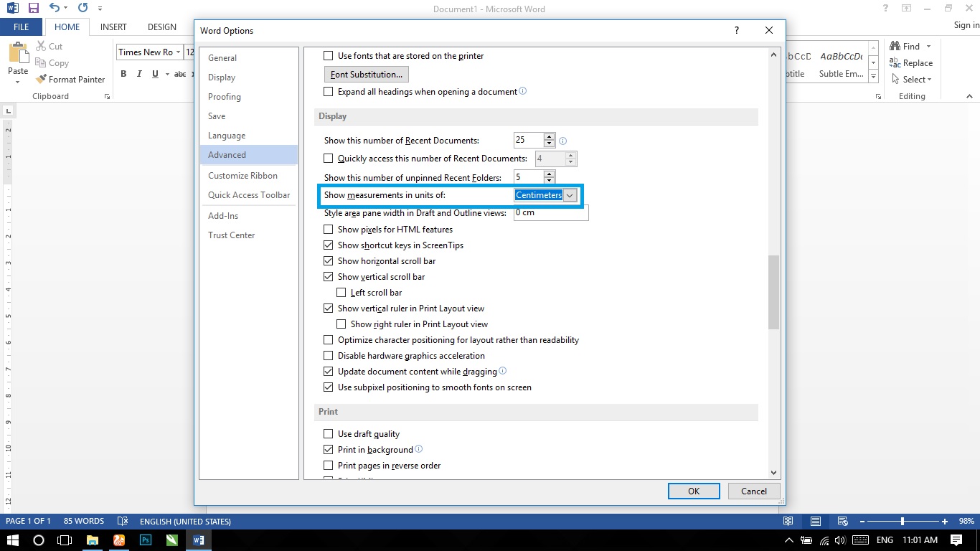Viewport: 980px width, 551px height.
Task: Uncheck Show vertical scroll bar
Action: point(329,277)
